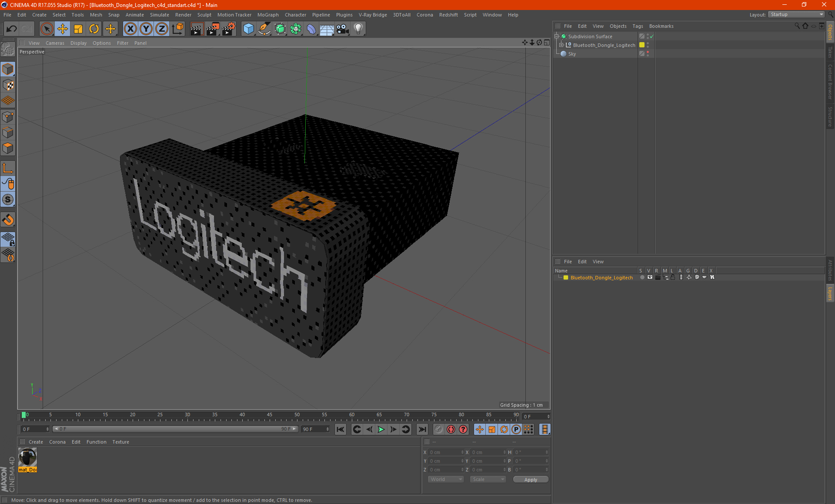Open the Sculpt menu
835x504 pixels.
[x=204, y=15]
